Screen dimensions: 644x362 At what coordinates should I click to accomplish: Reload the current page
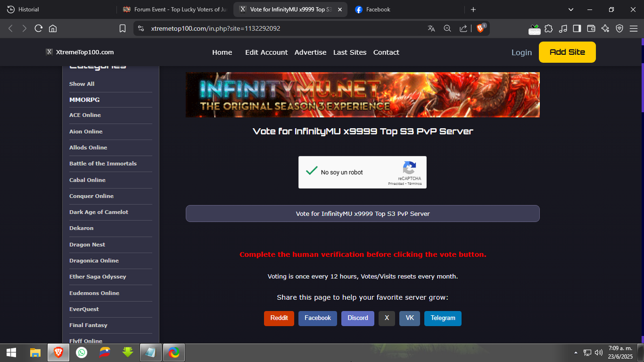click(38, 29)
